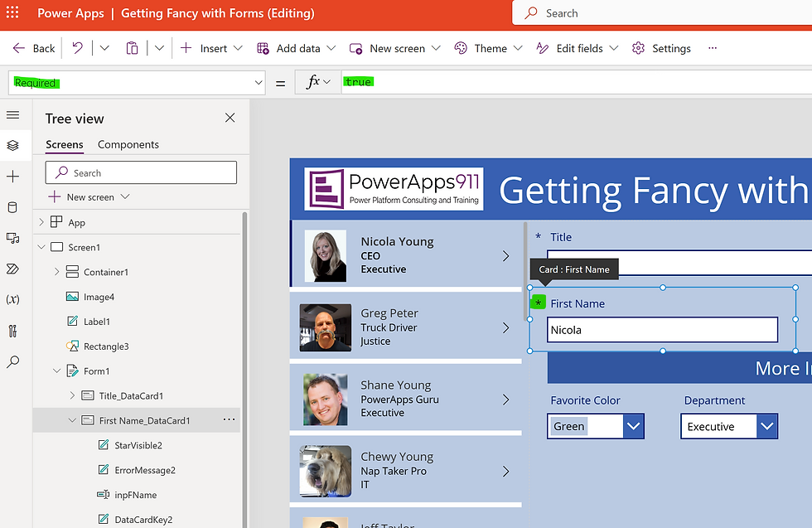Image resolution: width=812 pixels, height=528 pixels.
Task: Click the Add data table icon
Action: pyautogui.click(x=263, y=48)
